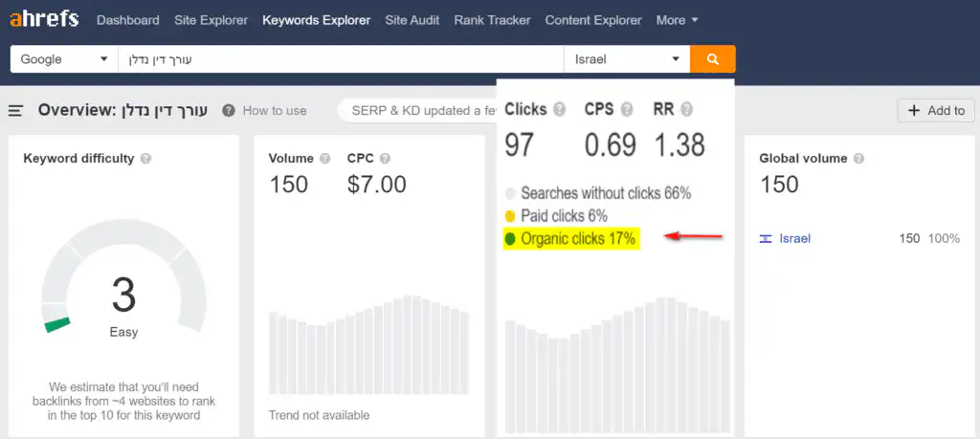Click the Israel link under Global volume

pyautogui.click(x=794, y=238)
